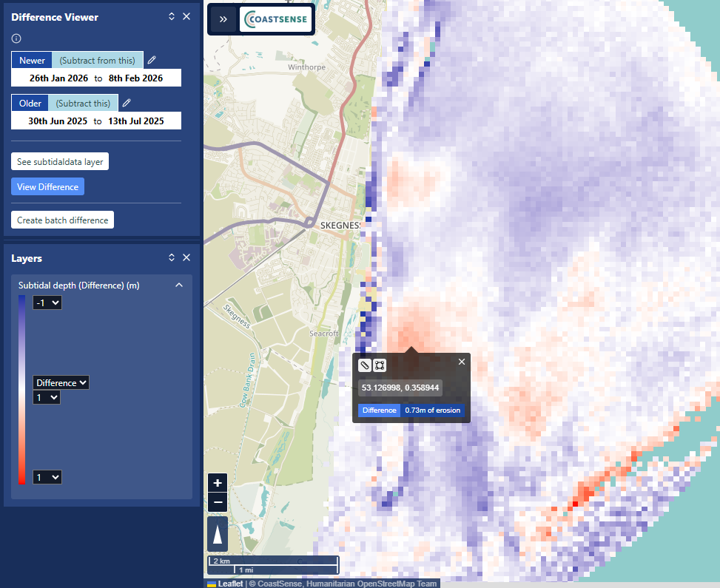Zoom in on the map
Screen dimensions: 720x588
pos(218,483)
